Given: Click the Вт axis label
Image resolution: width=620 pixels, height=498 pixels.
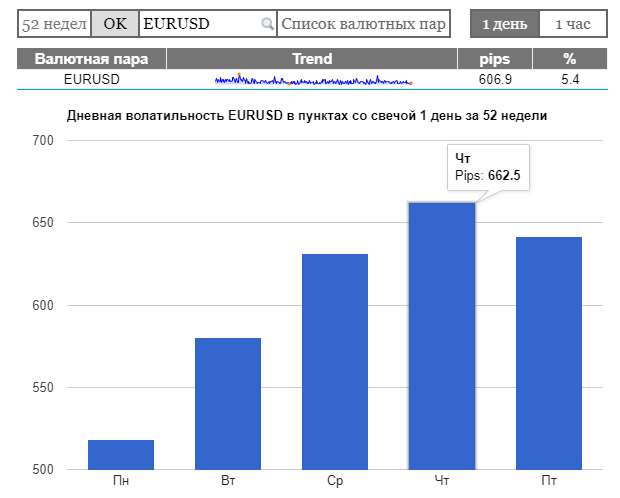Looking at the screenshot, I should tap(228, 481).
